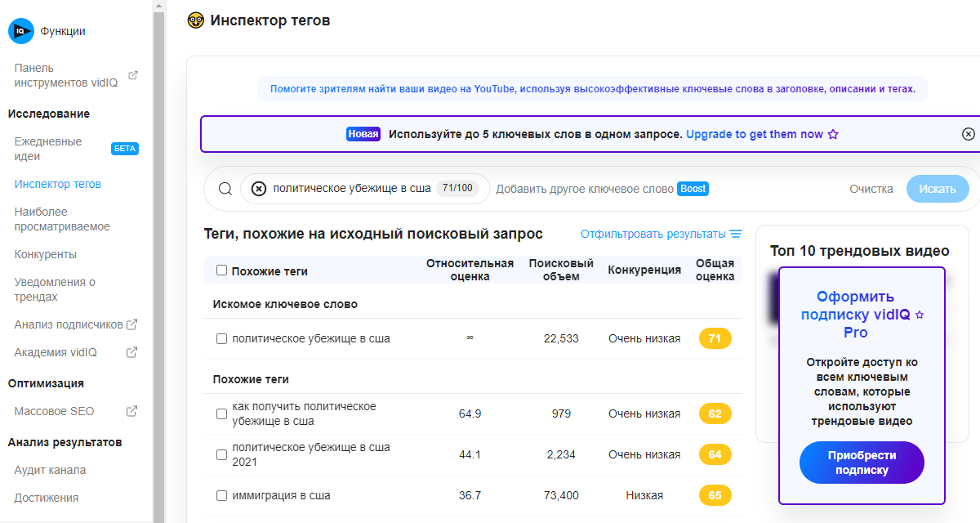This screenshot has height=523, width=980.
Task: Click the Boost badge
Action: pos(693,189)
